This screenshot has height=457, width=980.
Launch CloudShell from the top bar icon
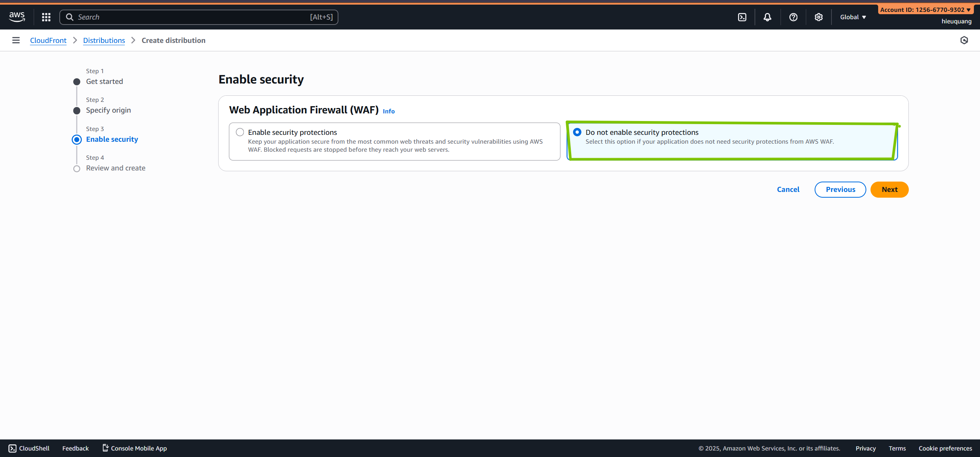[742, 17]
